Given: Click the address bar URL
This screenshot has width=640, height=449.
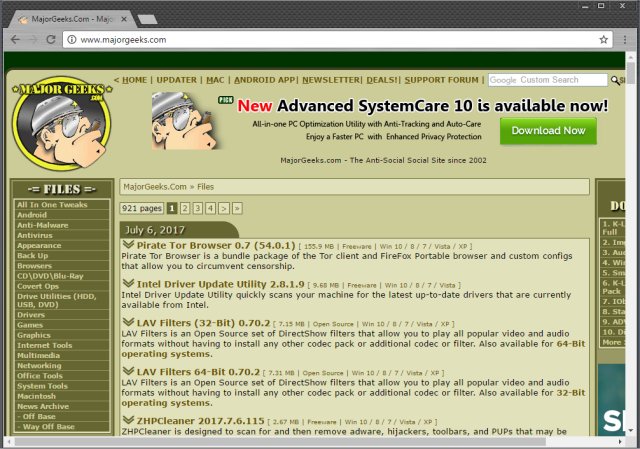Looking at the screenshot, I should tap(123, 40).
